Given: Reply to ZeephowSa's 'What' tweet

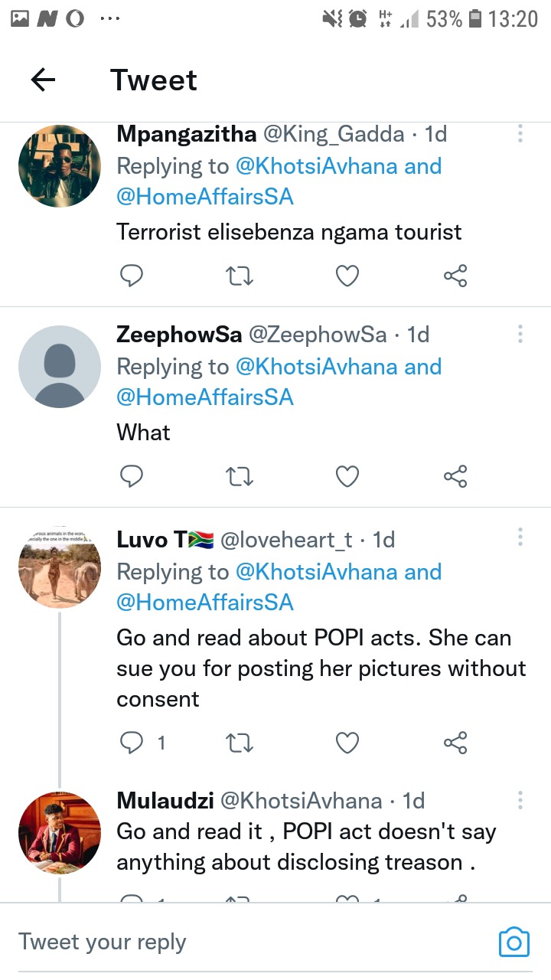Looking at the screenshot, I should pos(132,477).
